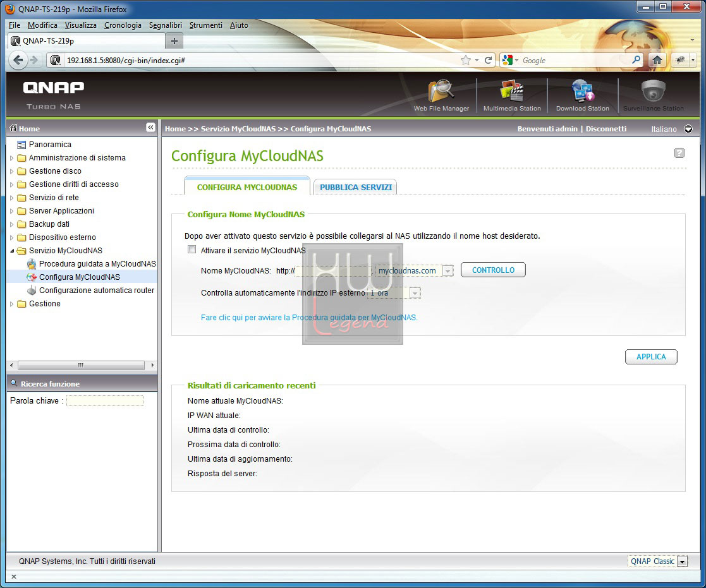The height and width of the screenshot is (588, 706).
Task: Launch Multimedia Station
Action: 512,95
